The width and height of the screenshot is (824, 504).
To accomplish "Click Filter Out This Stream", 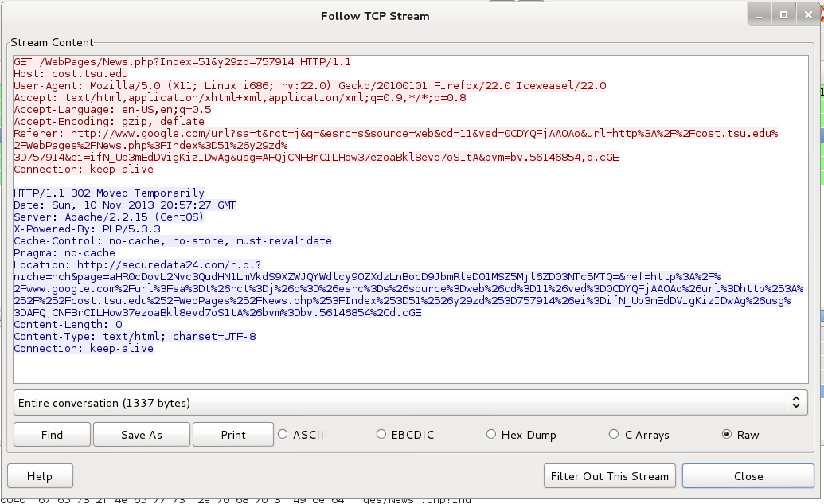I will coord(610,476).
